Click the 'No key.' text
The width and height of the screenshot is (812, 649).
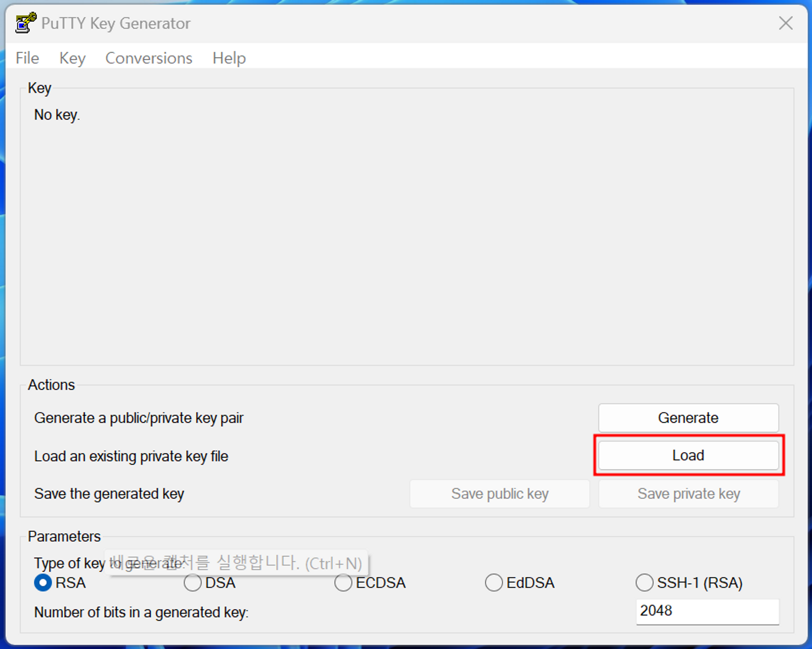pos(57,115)
